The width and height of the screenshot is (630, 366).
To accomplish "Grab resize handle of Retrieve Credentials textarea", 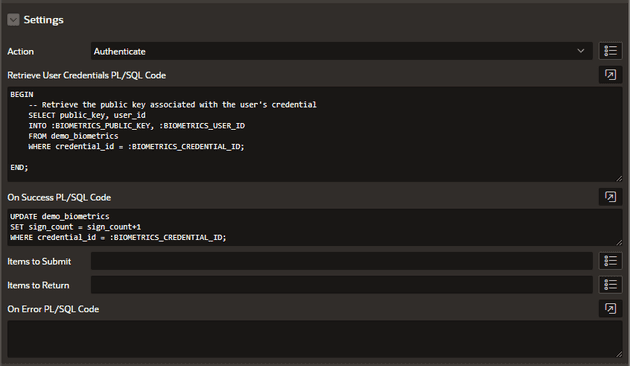I will click(619, 178).
